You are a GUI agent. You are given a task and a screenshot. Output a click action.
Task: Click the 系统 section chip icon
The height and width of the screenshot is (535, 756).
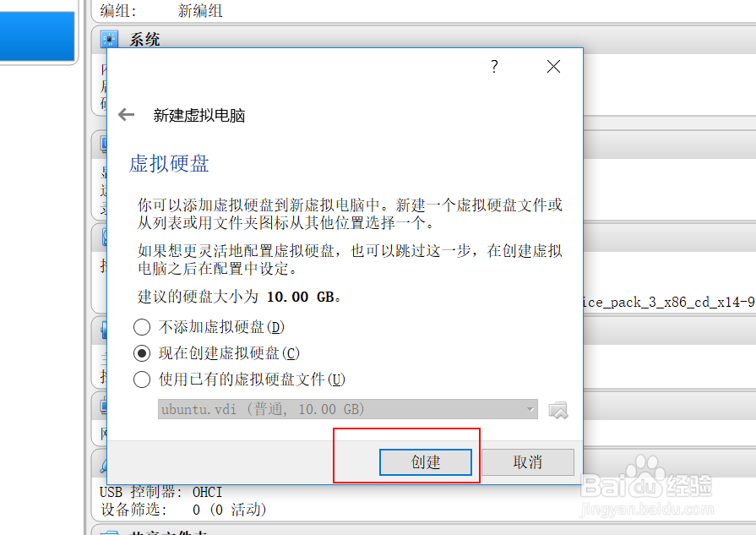tap(110, 40)
